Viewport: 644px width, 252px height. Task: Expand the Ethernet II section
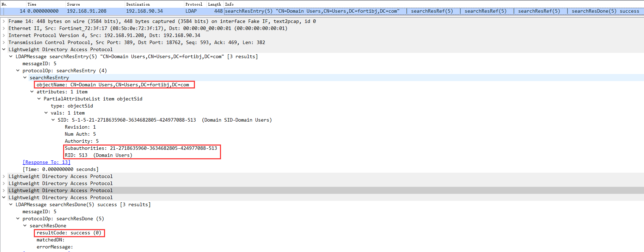[4, 28]
